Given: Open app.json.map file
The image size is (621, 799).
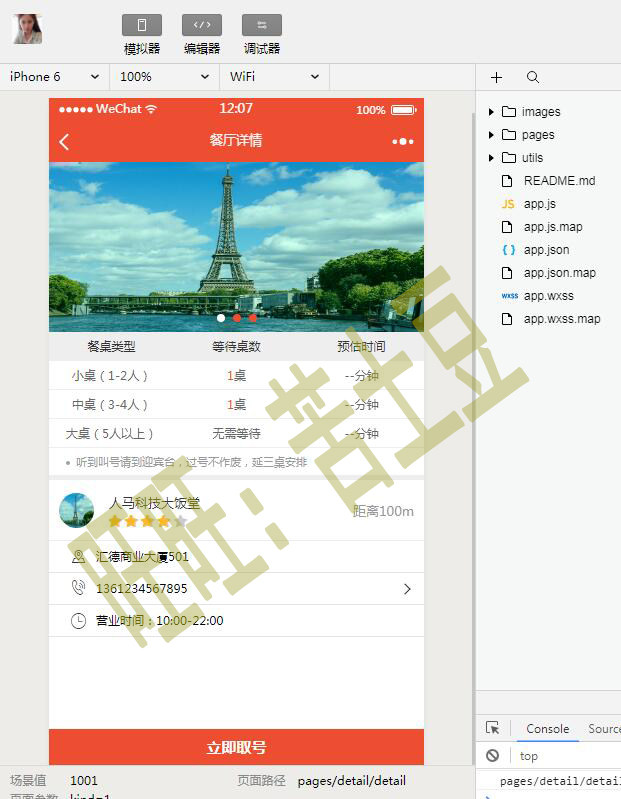Looking at the screenshot, I should click(560, 273).
